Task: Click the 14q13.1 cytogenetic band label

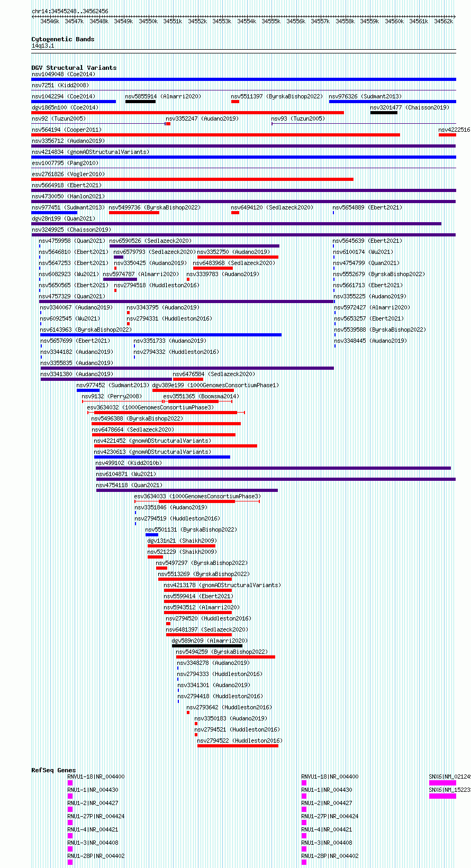Action: (43, 46)
